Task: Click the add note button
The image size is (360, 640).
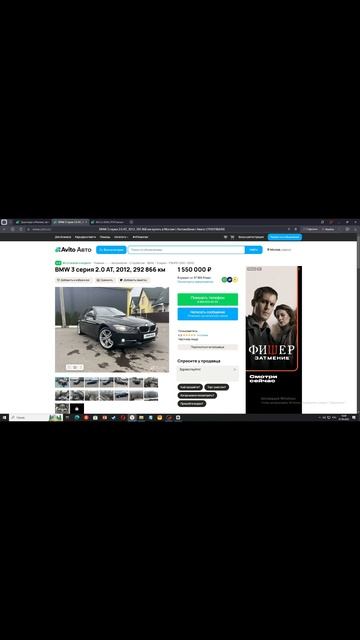Action: (x=134, y=280)
